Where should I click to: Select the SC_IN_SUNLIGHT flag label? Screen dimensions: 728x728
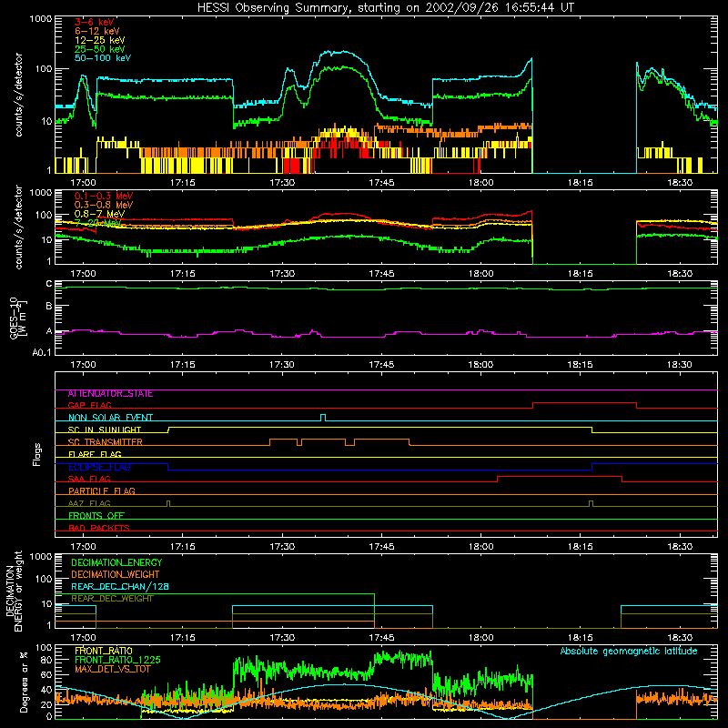(x=105, y=430)
